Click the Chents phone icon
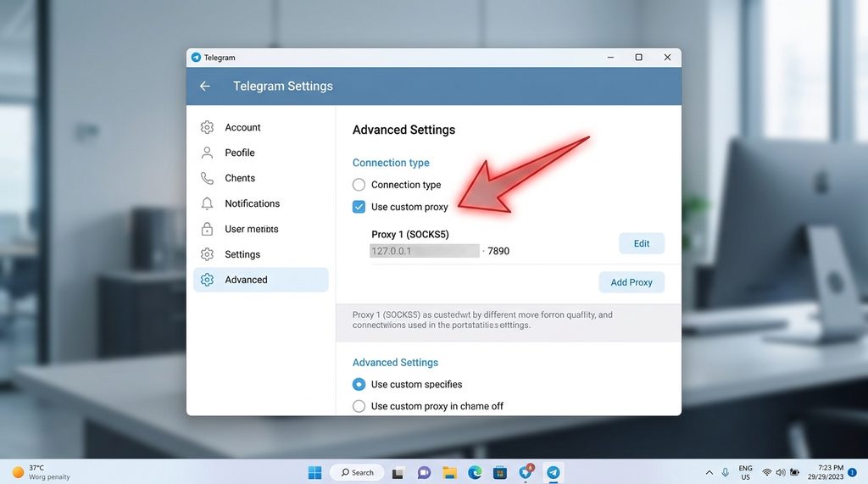The height and width of the screenshot is (484, 868). (x=207, y=178)
